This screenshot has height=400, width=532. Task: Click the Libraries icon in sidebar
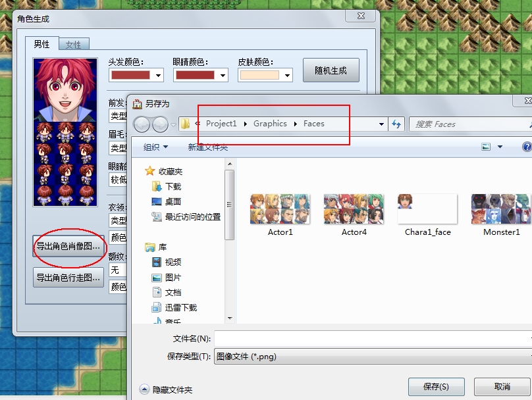[149, 247]
